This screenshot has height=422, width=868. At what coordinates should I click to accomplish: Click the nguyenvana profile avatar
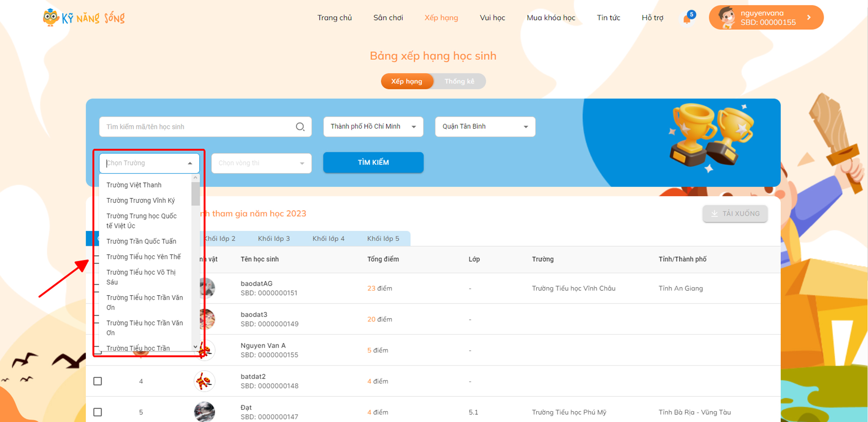pos(726,18)
